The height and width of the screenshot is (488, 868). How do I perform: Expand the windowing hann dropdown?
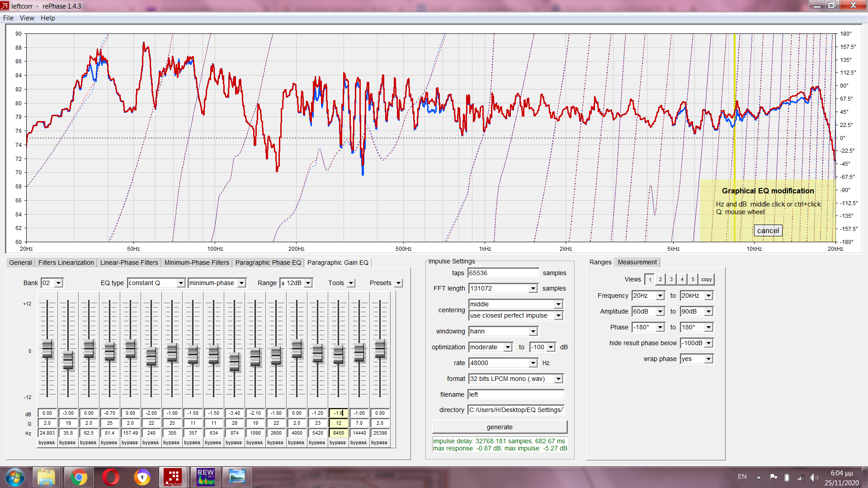pyautogui.click(x=533, y=332)
